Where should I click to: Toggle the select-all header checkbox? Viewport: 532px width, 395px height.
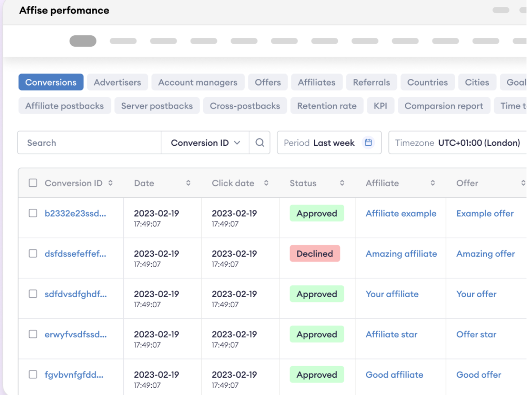pos(33,183)
